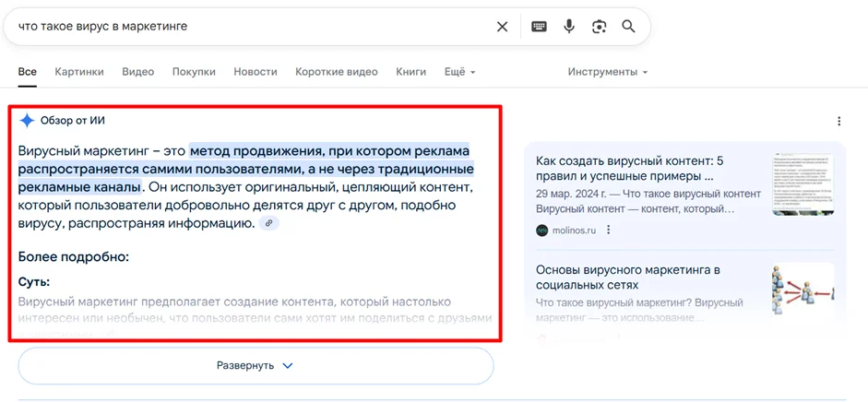Click the '29 мар. 2024 г.' date text
This screenshot has height=402, width=868.
pyautogui.click(x=572, y=195)
